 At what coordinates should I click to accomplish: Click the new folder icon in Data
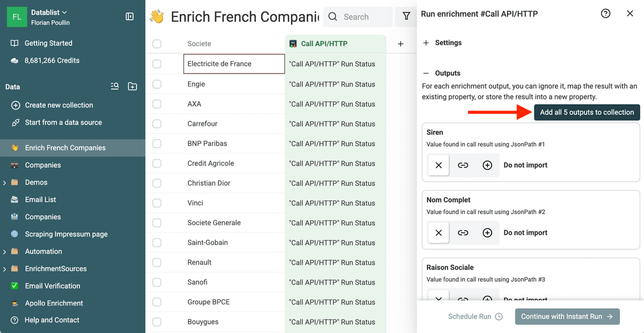(x=133, y=86)
